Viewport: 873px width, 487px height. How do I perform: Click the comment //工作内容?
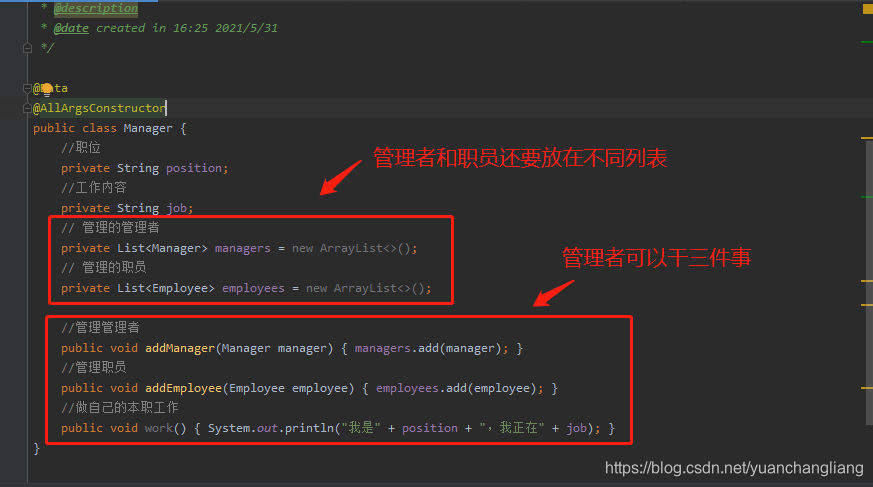coord(94,188)
